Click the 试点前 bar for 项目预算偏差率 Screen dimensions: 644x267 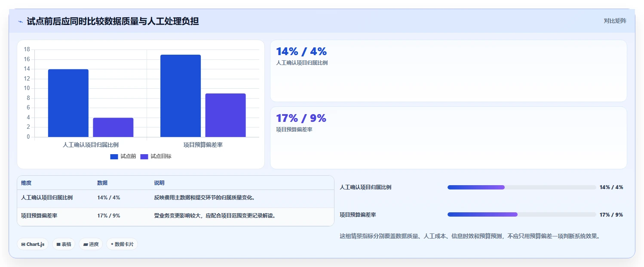click(181, 96)
